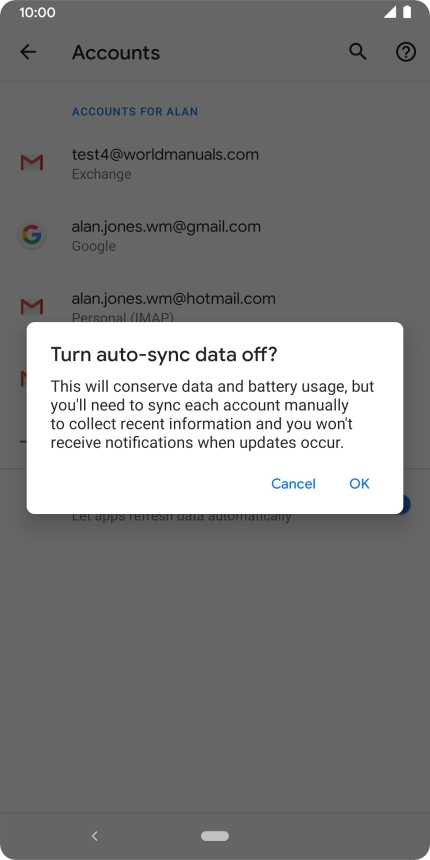The width and height of the screenshot is (430, 860).
Task: Open the help question mark icon
Action: (406, 52)
